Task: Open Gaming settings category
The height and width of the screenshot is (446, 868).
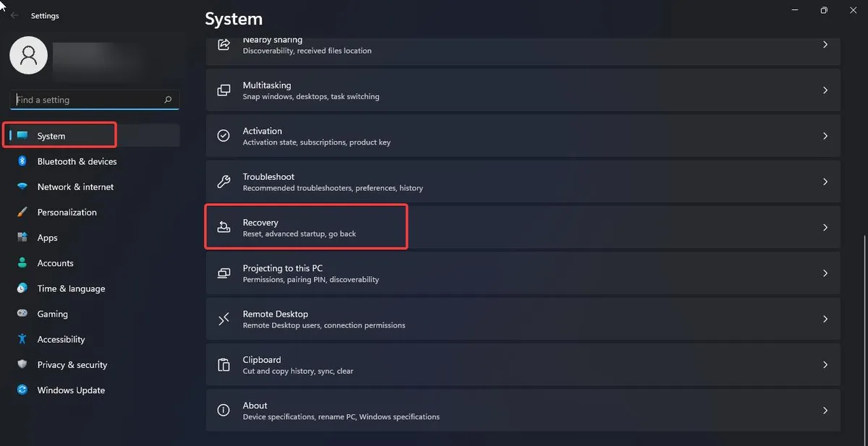Action: tap(94, 314)
